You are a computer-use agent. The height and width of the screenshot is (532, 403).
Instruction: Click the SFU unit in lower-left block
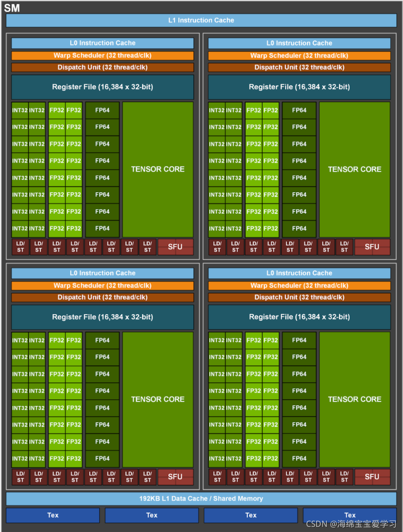[175, 477]
